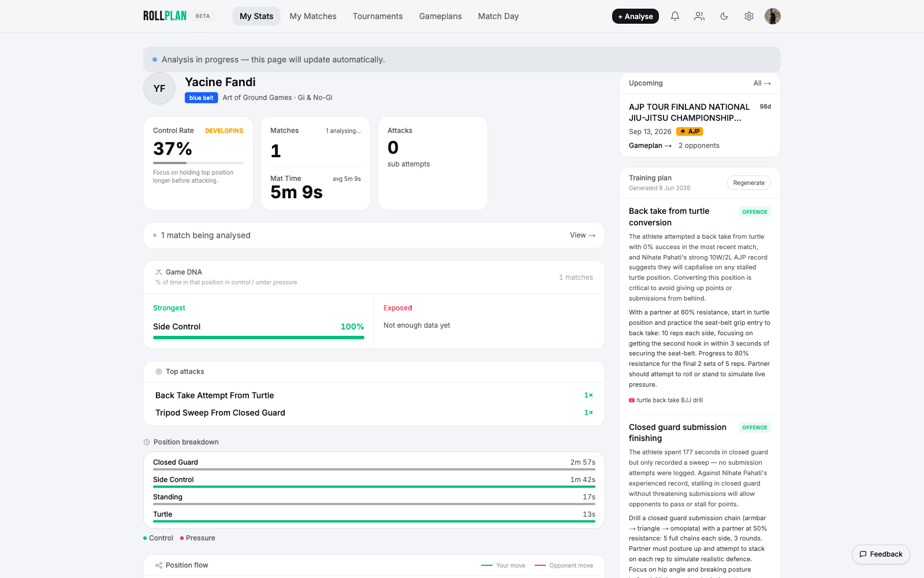Image resolution: width=924 pixels, height=578 pixels.
Task: Open AJP Tour Finland National championship title
Action: click(x=689, y=112)
